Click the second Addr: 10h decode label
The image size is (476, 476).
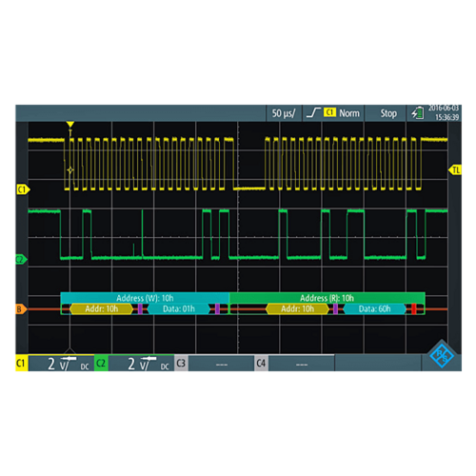pyautogui.click(x=297, y=309)
